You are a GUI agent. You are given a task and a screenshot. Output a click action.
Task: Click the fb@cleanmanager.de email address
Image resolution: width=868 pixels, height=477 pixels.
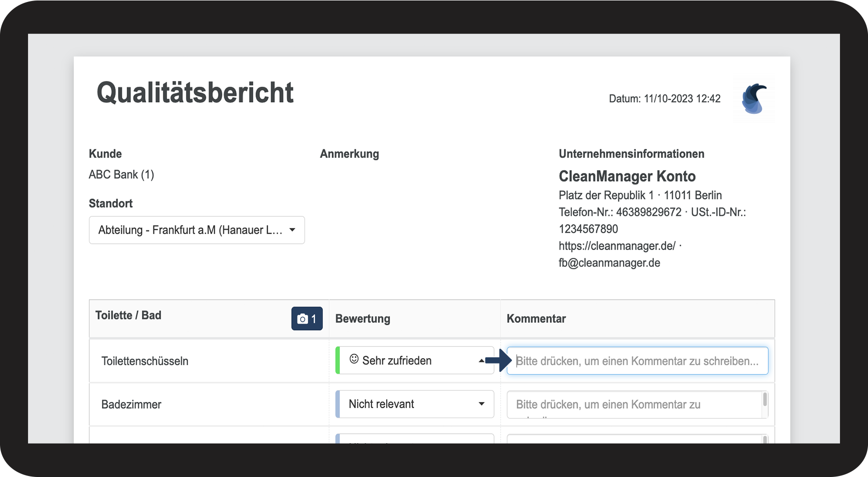pyautogui.click(x=609, y=263)
